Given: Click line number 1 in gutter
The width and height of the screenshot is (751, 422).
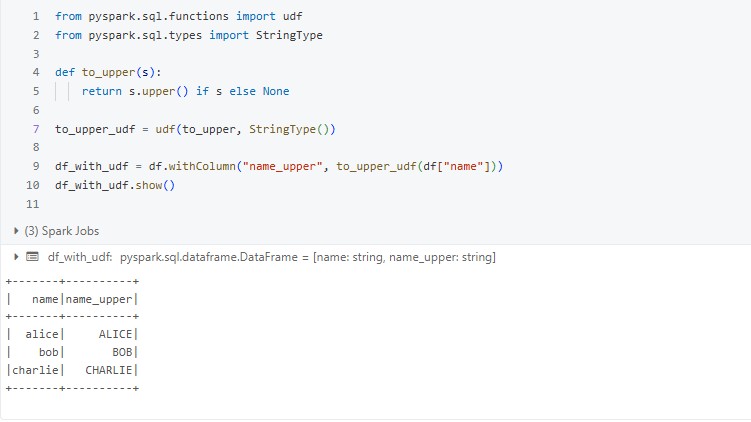Looking at the screenshot, I should (36, 16).
